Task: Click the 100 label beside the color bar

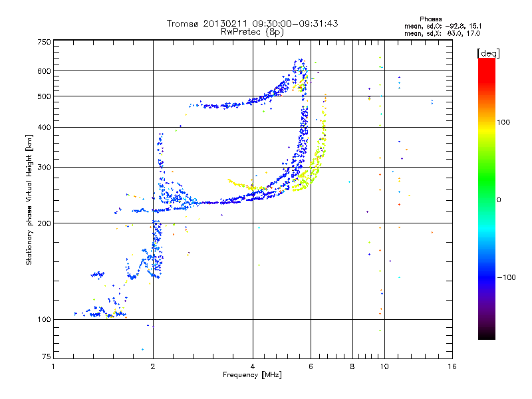Action: tap(503, 122)
